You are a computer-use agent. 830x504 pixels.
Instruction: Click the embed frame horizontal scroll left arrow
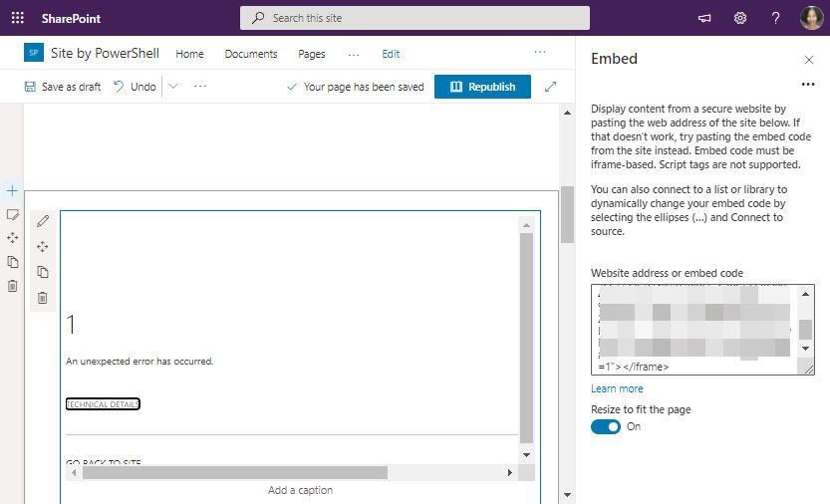coord(74,472)
